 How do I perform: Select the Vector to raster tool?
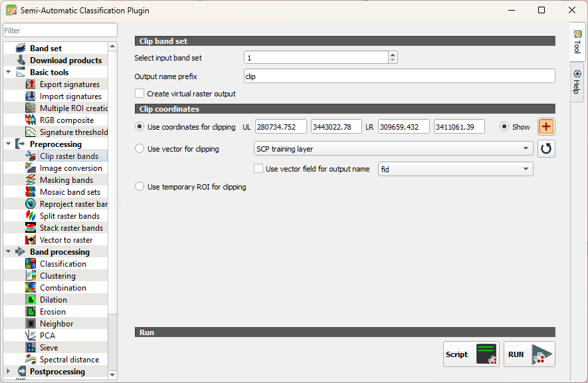66,240
